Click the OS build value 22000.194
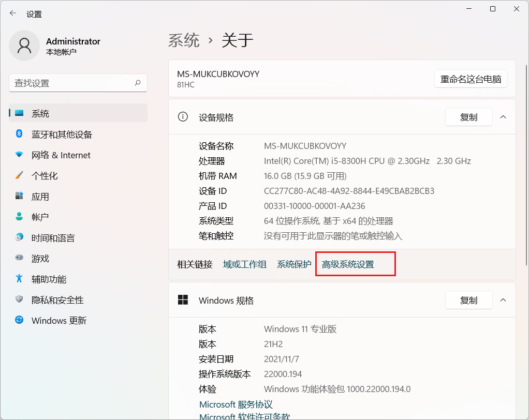This screenshot has height=420, width=529. pyautogui.click(x=283, y=374)
